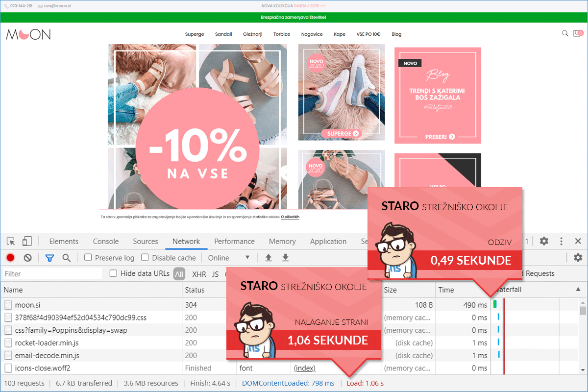This screenshot has width=588, height=392.
Task: Open network search with magnifier icon
Action: click(67, 258)
